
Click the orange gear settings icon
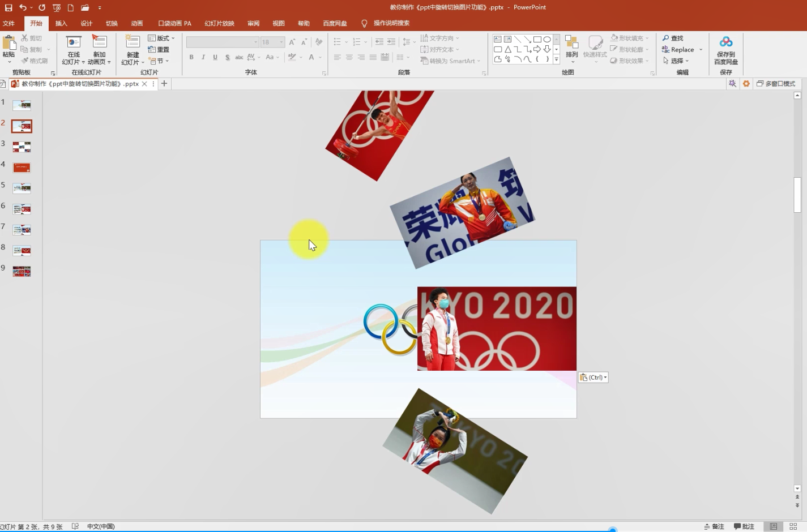(746, 84)
